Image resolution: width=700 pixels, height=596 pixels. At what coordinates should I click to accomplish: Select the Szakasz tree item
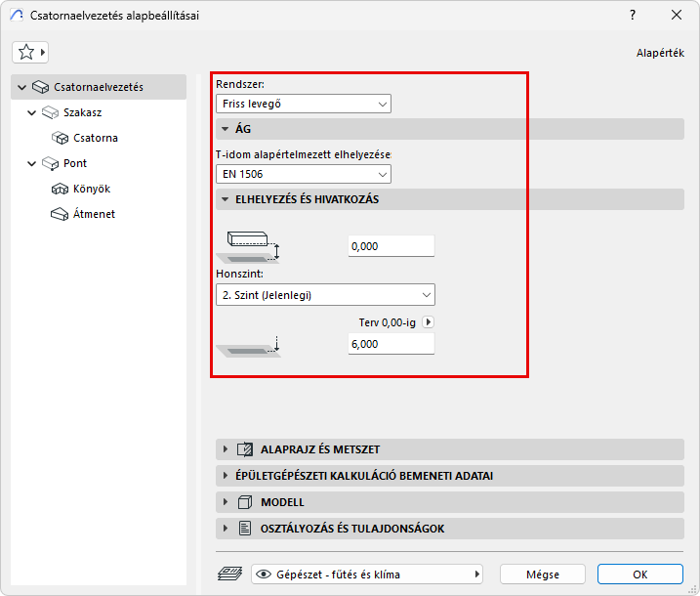point(82,112)
